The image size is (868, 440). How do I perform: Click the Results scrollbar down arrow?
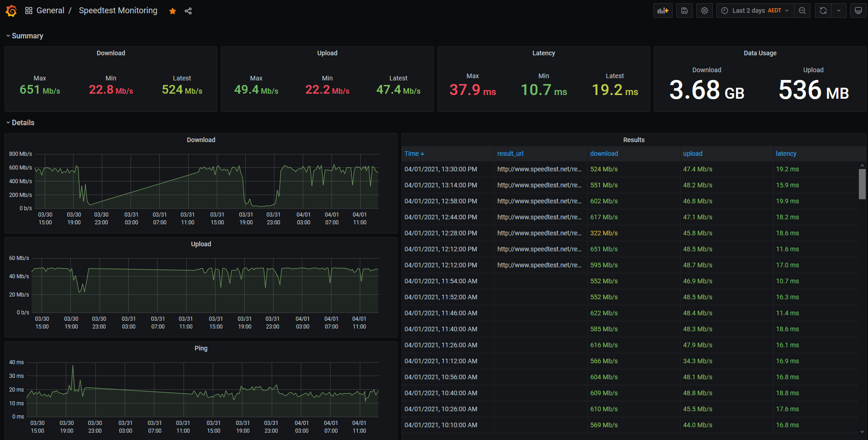pyautogui.click(x=862, y=431)
